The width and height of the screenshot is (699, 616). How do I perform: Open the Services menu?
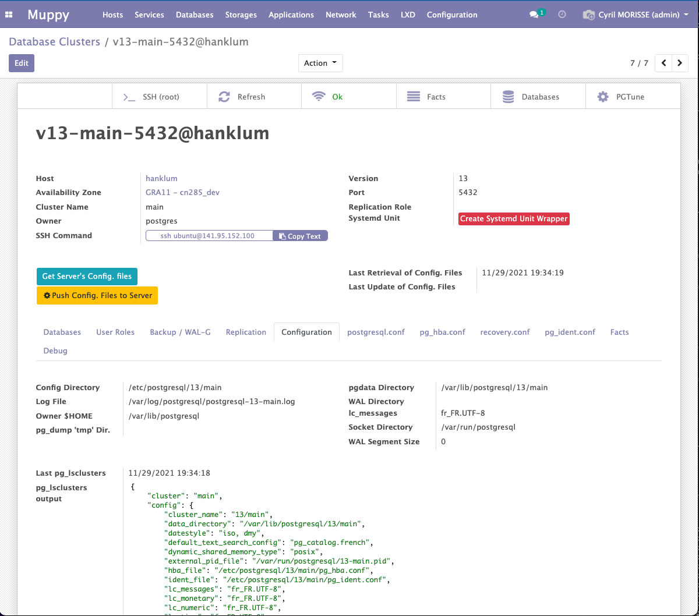[149, 15]
